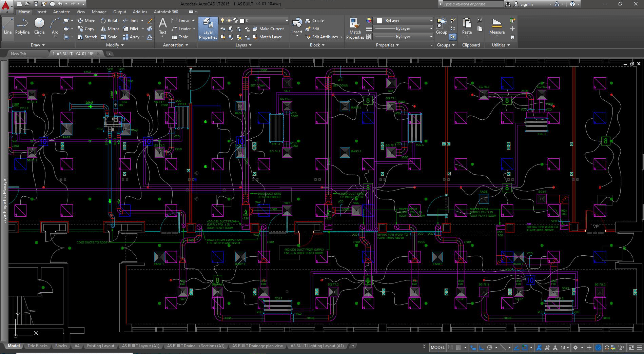
Task: Insert a multiline Text annotation
Action: click(163, 26)
